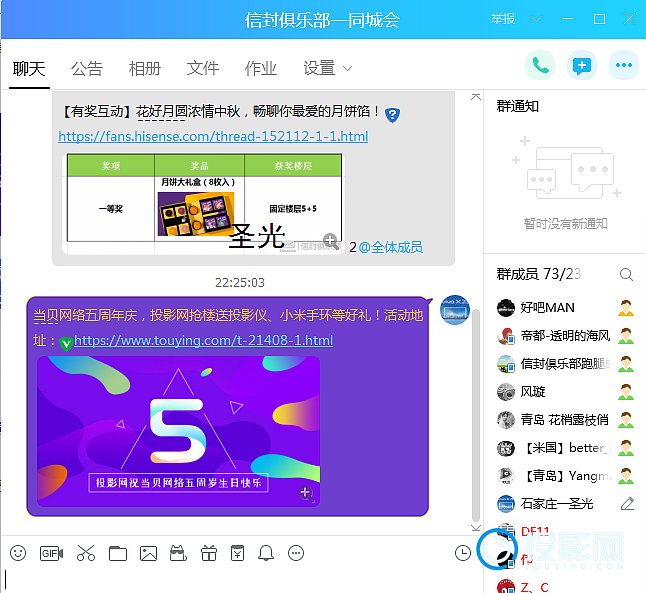646x593 pixels.
Task: Switch to the 聊天 tab
Action: click(x=29, y=68)
